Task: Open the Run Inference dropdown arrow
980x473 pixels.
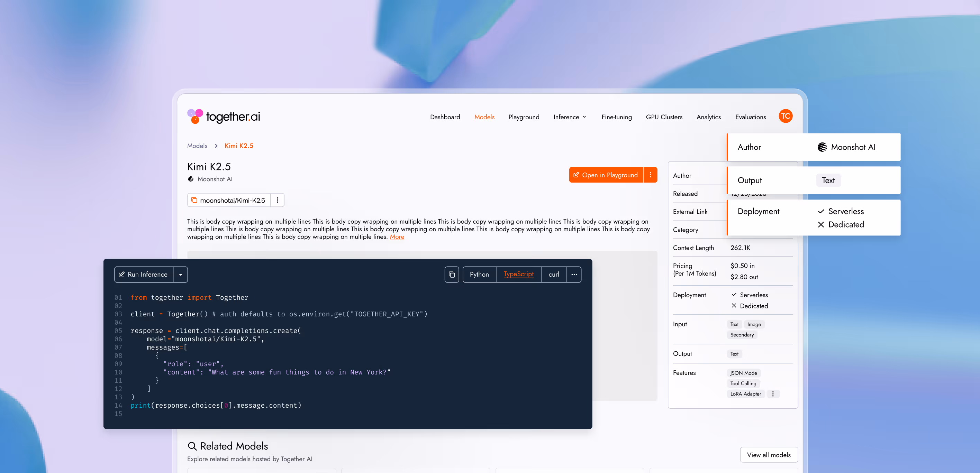Action: (x=181, y=275)
